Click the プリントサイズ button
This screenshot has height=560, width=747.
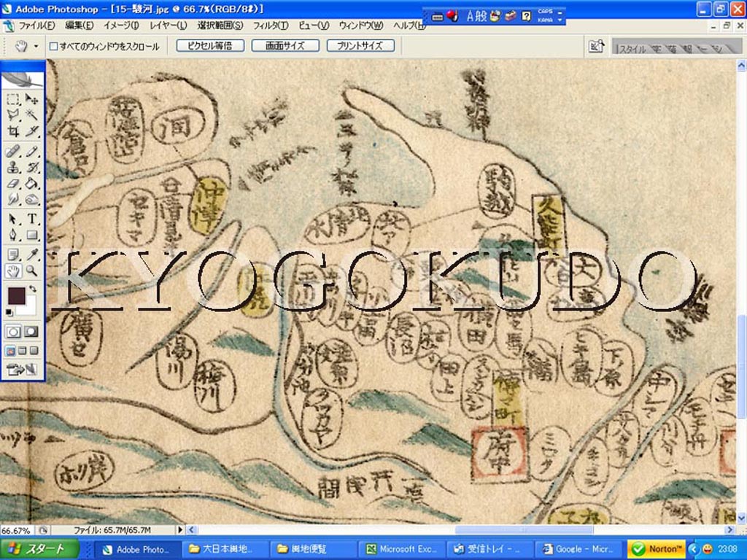[360, 46]
